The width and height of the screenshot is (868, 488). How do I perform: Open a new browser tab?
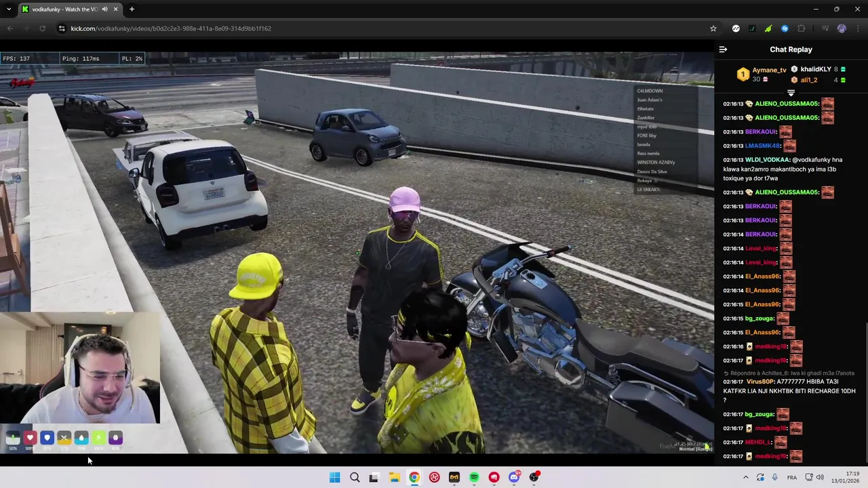tap(132, 9)
